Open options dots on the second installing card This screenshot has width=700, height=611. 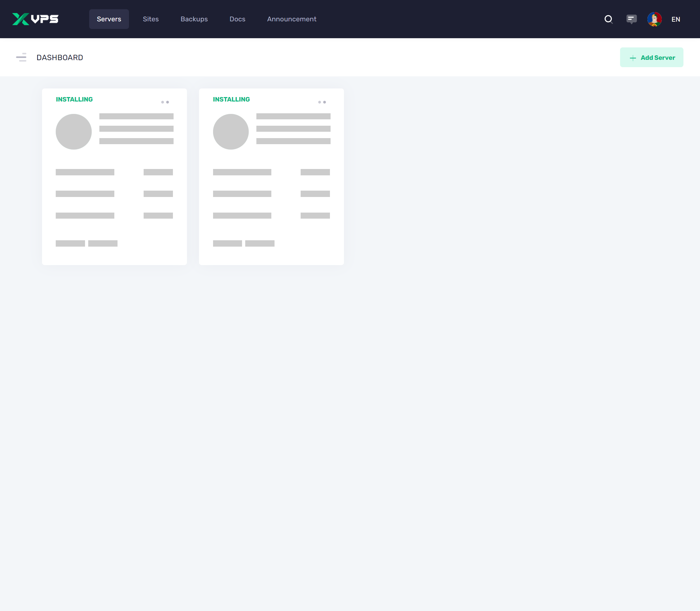(x=321, y=101)
